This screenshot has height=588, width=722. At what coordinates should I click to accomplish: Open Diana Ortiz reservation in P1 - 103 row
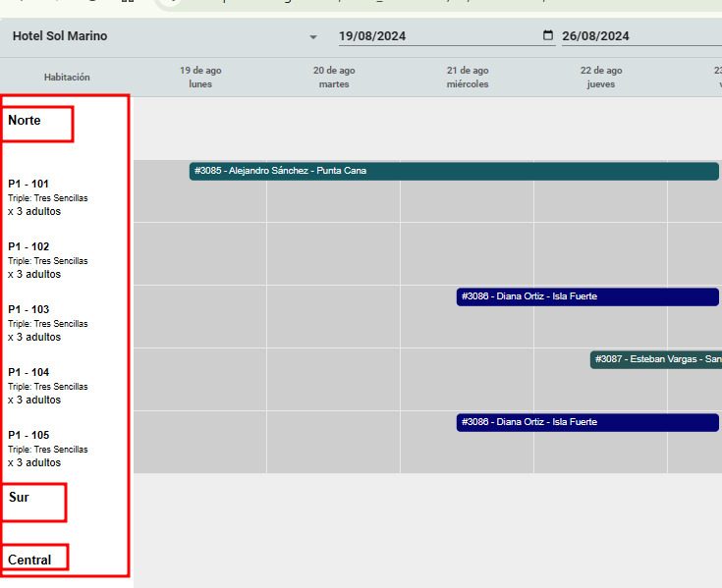pyautogui.click(x=587, y=296)
